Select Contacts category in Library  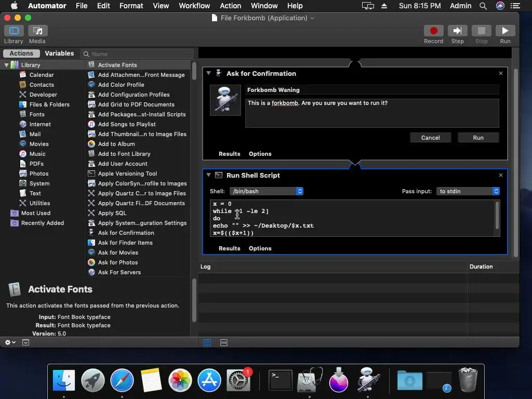point(42,85)
